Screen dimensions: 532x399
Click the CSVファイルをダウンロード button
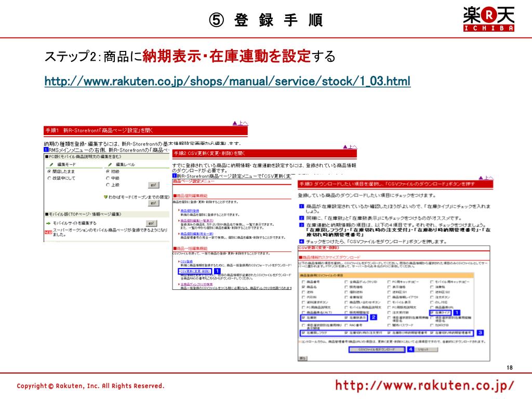tap(377, 350)
